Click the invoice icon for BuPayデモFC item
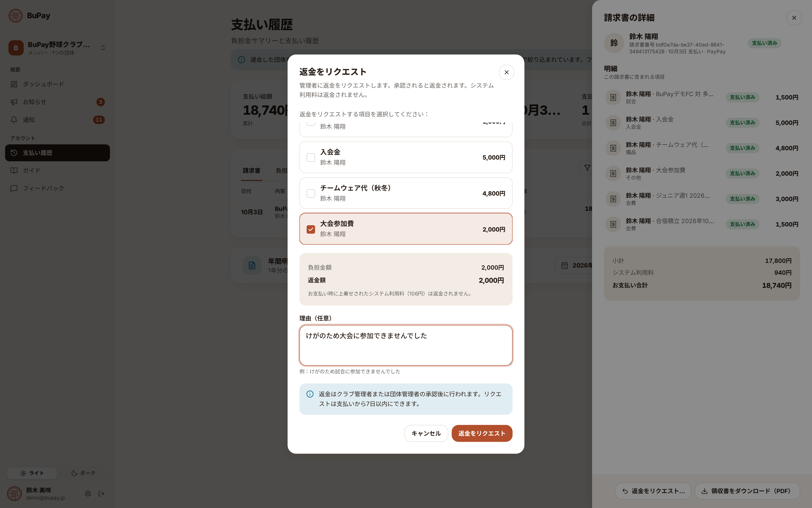 613,97
